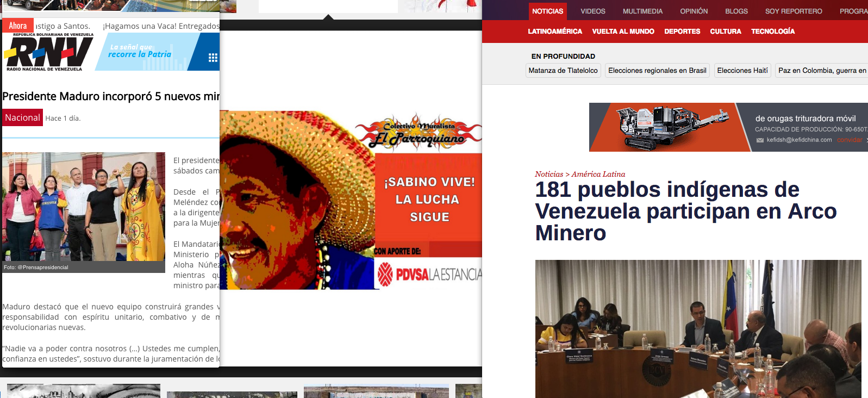The height and width of the screenshot is (398, 868).
Task: Open the VIDEOS menu item
Action: [592, 11]
